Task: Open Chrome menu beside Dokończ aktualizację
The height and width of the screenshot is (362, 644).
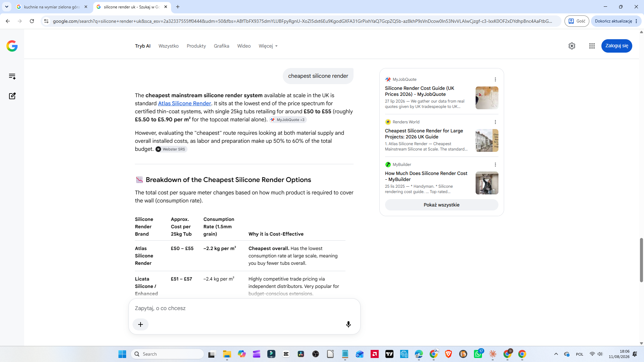Action: click(x=636, y=21)
